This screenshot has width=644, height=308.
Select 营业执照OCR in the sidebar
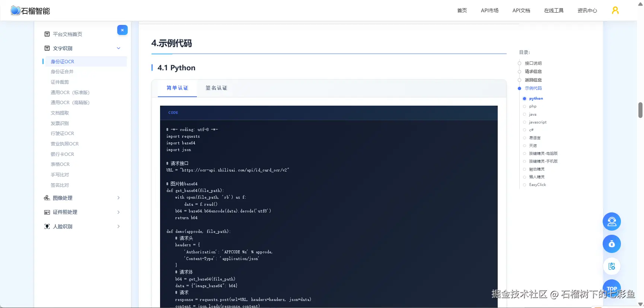(64, 144)
